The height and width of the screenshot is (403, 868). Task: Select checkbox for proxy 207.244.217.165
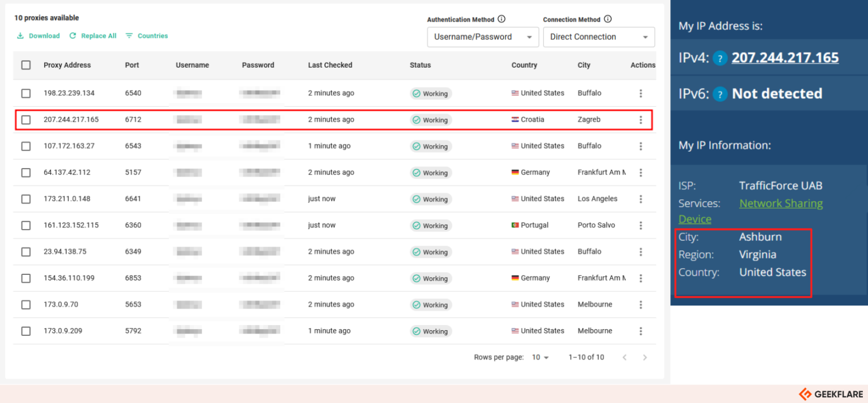pos(26,120)
